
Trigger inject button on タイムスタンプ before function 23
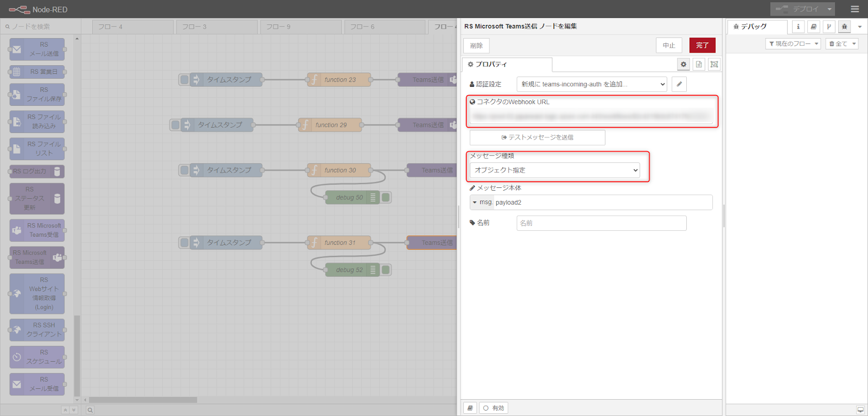point(184,80)
